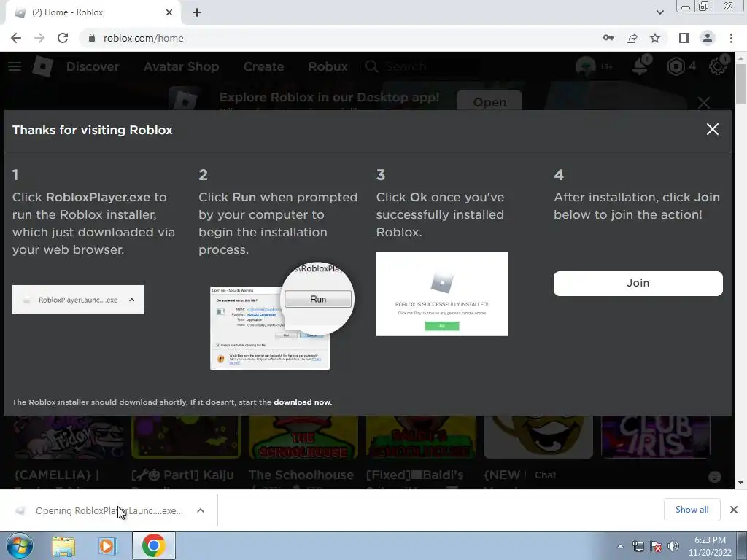Click the Roblox logo icon
This screenshot has height=560, width=747.
tap(43, 66)
